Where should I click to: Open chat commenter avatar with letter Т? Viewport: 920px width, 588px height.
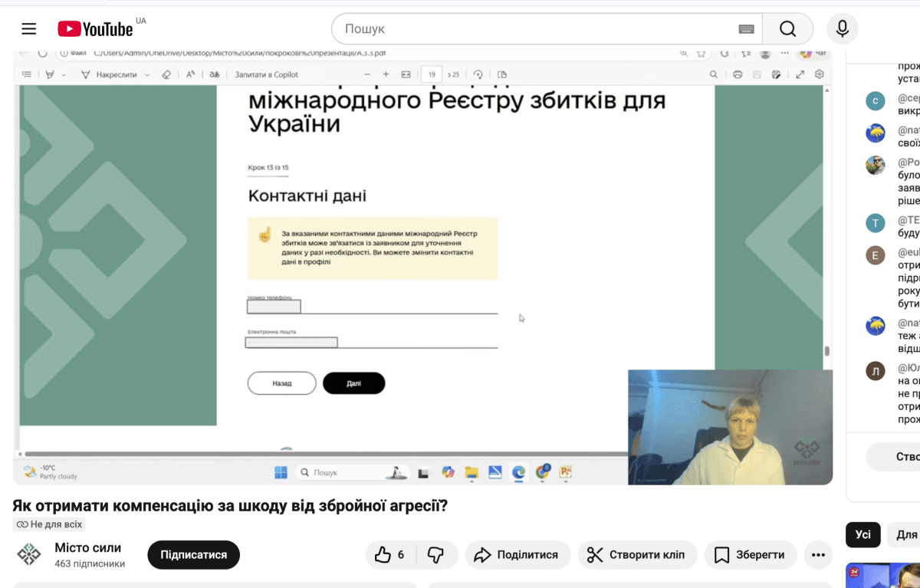[875, 223]
